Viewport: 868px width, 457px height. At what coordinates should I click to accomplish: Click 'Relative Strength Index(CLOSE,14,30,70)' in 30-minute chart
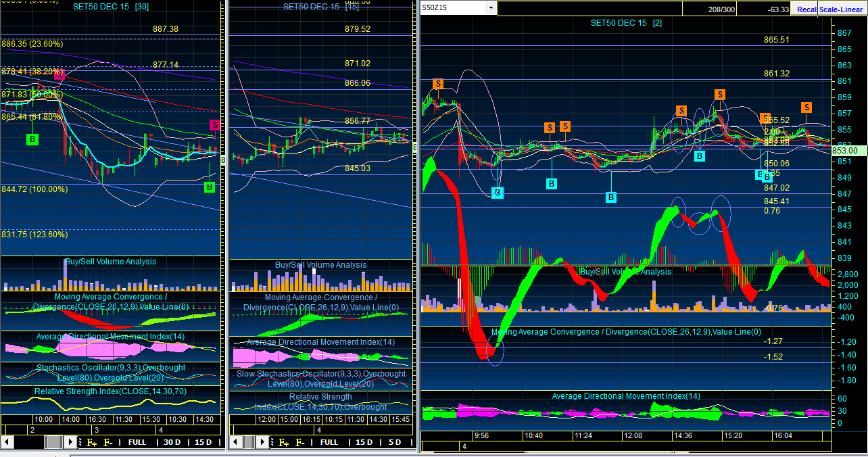(110, 391)
